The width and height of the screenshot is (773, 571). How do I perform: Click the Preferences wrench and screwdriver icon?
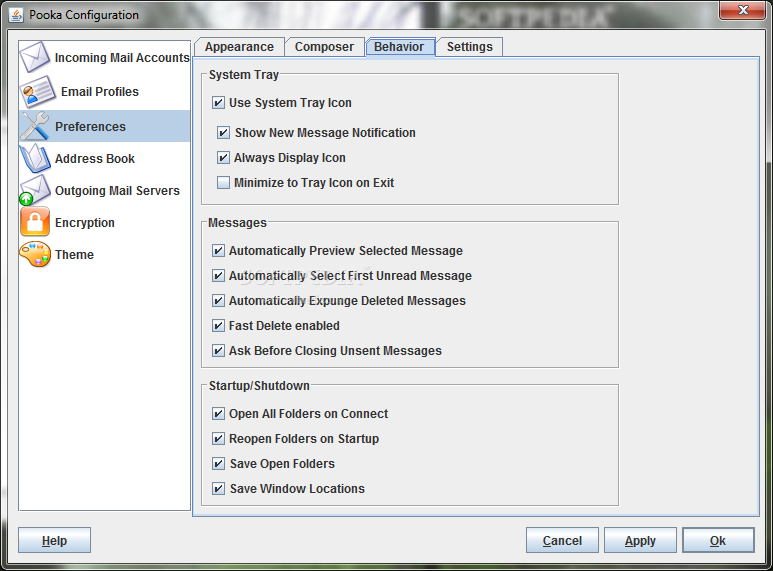tap(35, 126)
